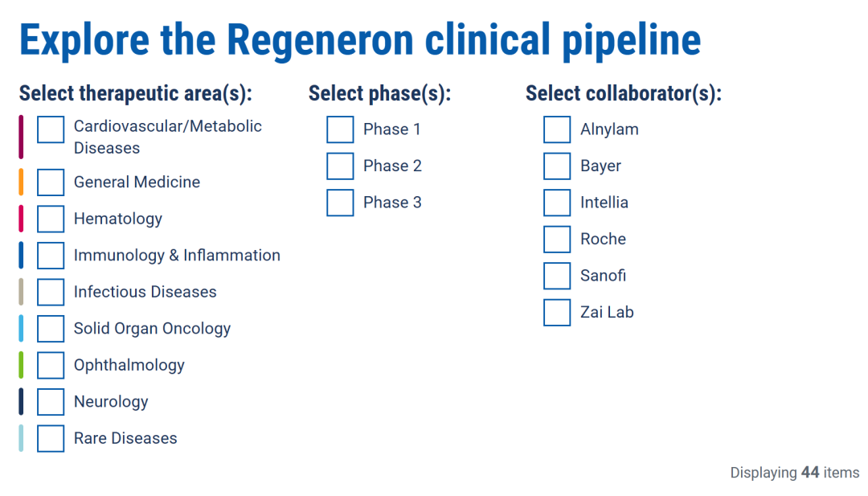Tick the Hematology therapeutic area checkbox
The image size is (868, 496).
51,219
